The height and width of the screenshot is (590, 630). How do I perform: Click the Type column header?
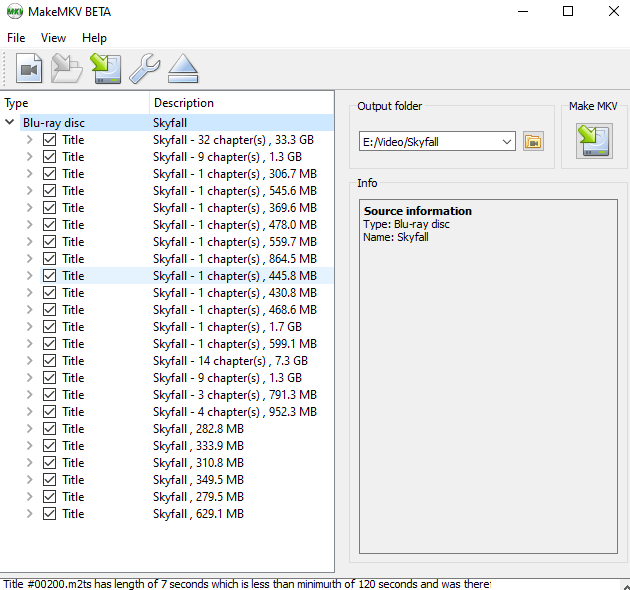[x=75, y=103]
